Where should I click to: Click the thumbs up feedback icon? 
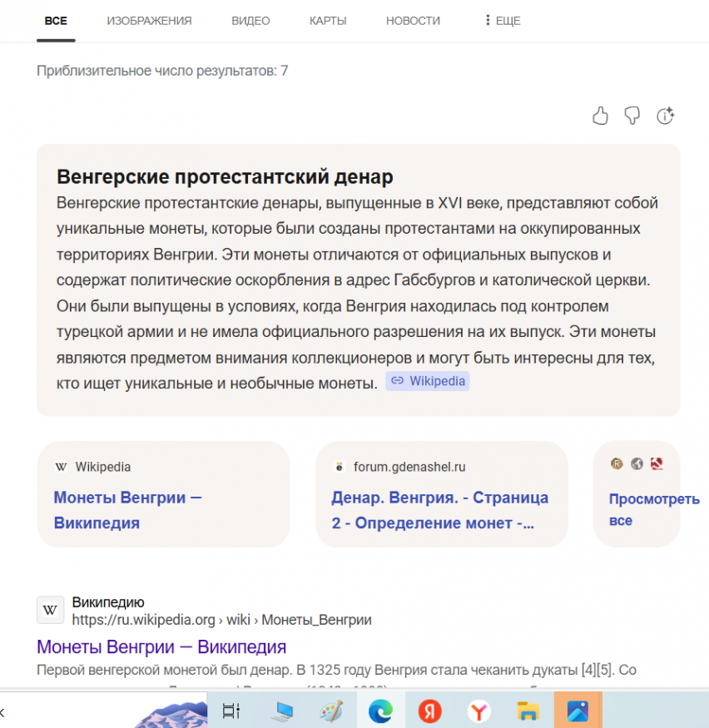600,116
